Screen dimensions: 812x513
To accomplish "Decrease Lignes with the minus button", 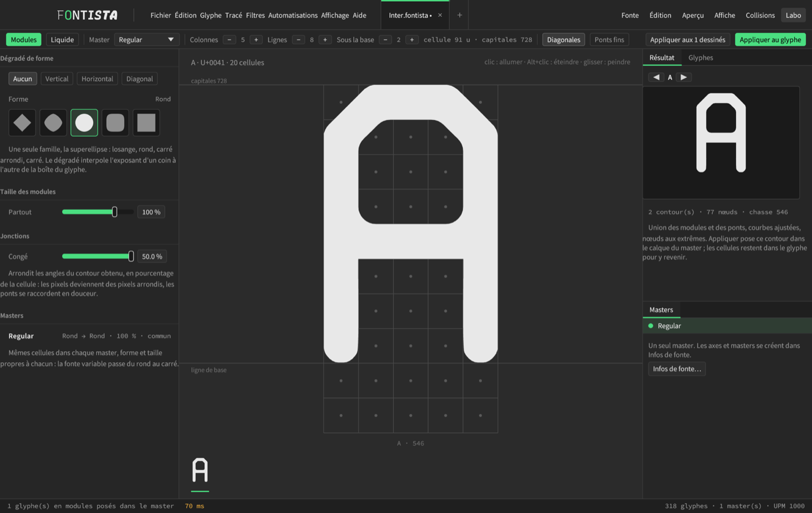I will (299, 39).
